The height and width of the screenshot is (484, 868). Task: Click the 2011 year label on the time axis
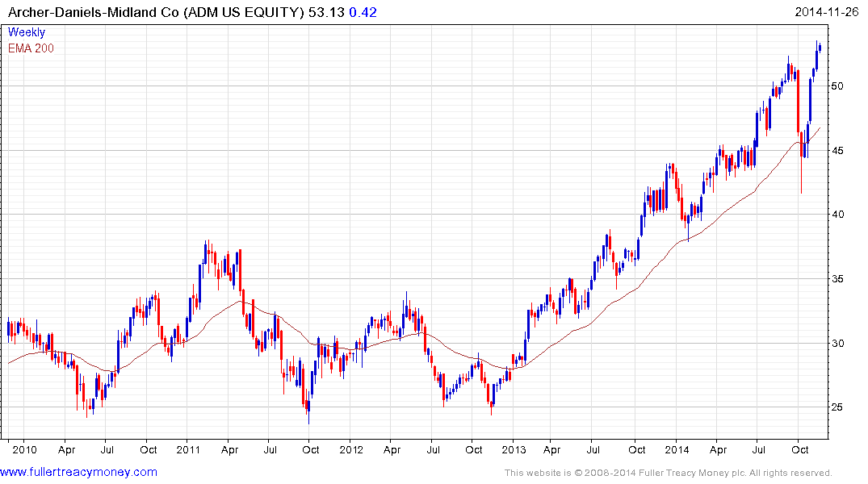(x=187, y=449)
